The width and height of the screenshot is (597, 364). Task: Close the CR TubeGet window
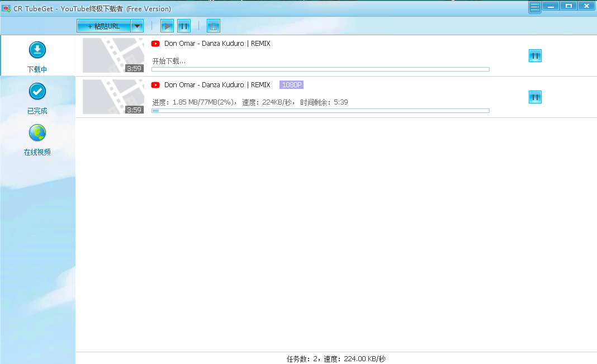point(586,6)
